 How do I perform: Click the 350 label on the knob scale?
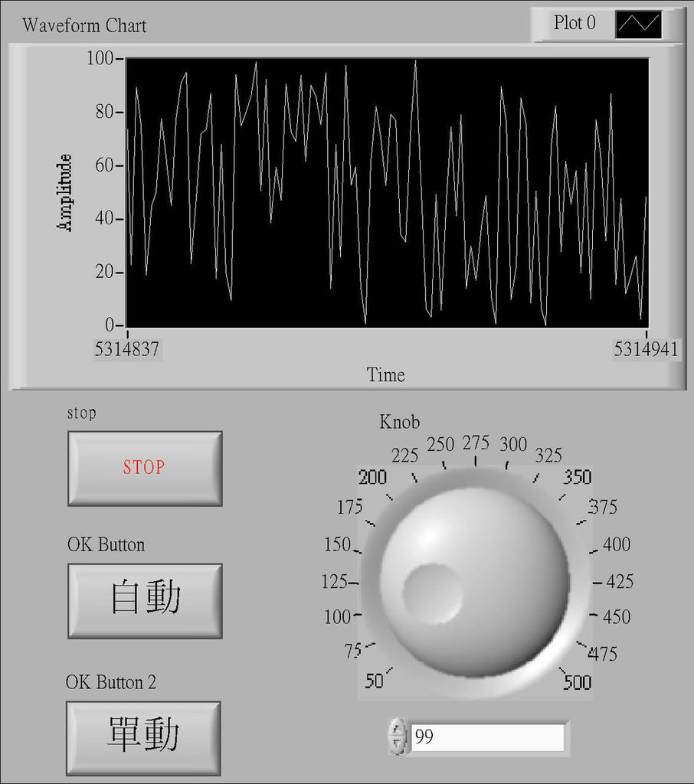click(578, 477)
